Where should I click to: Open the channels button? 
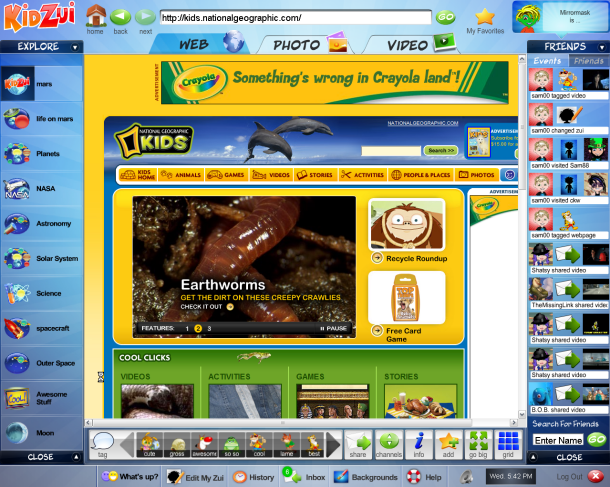(x=389, y=445)
